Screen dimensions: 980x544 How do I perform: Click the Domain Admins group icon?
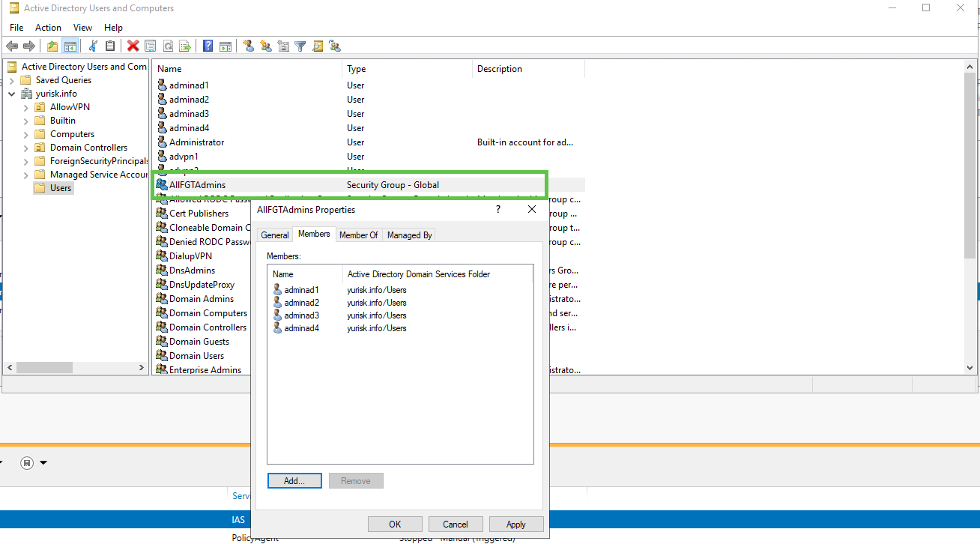click(x=161, y=299)
